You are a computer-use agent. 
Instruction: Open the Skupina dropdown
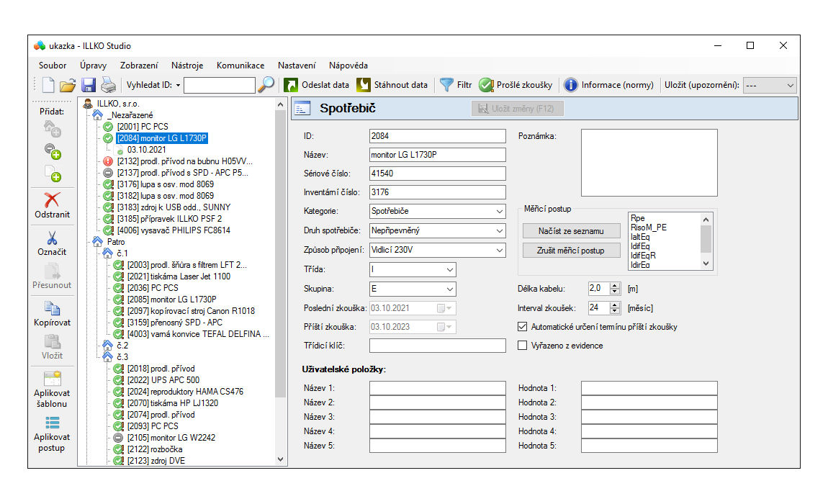coord(449,289)
